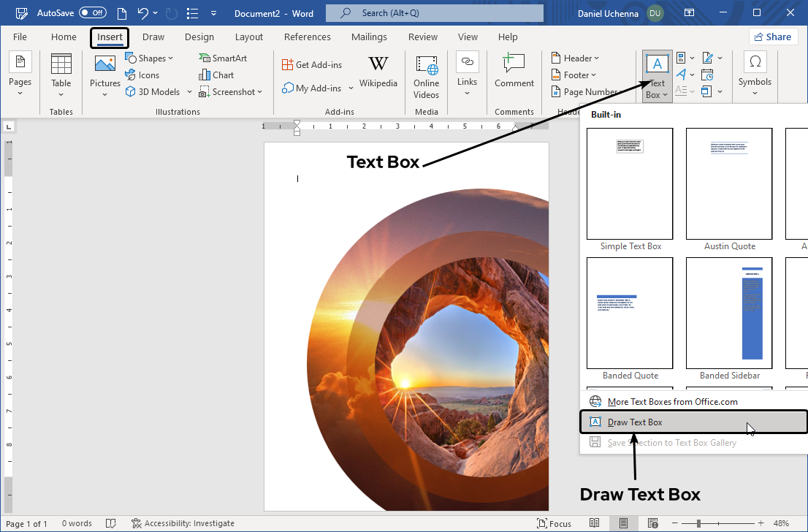Choose the Simple Text Box thumbnail
808x532 pixels.
coord(630,184)
